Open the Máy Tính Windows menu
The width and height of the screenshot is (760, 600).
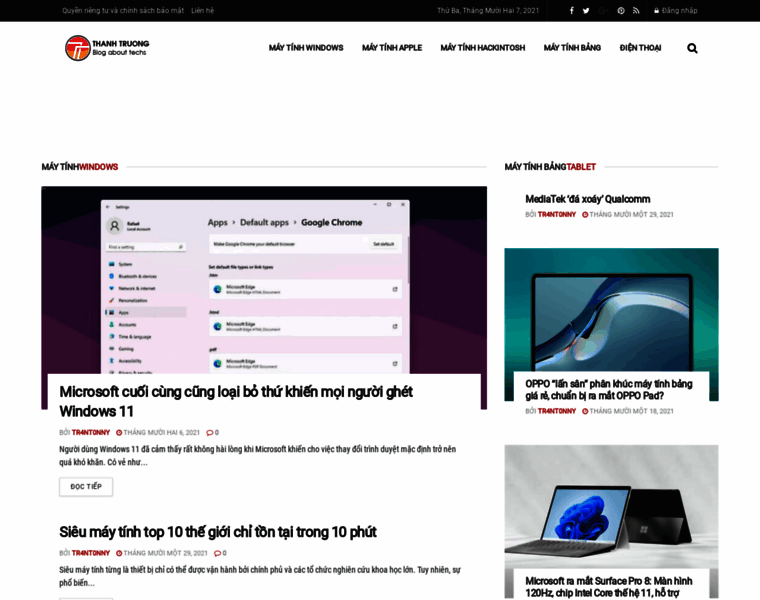[x=306, y=47]
